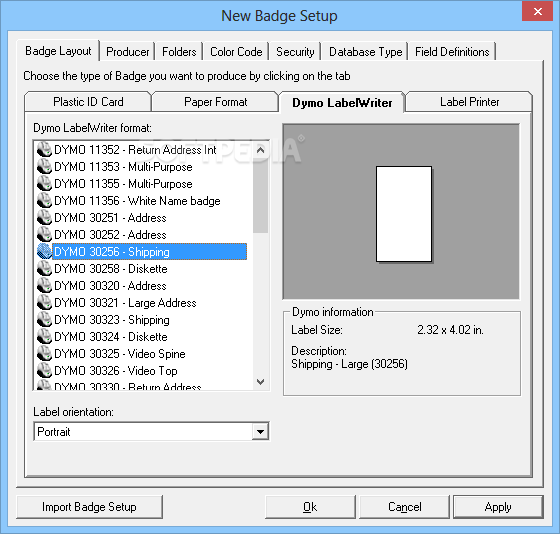The width and height of the screenshot is (560, 534).
Task: Select the Paper Format tab
Action: (x=215, y=102)
